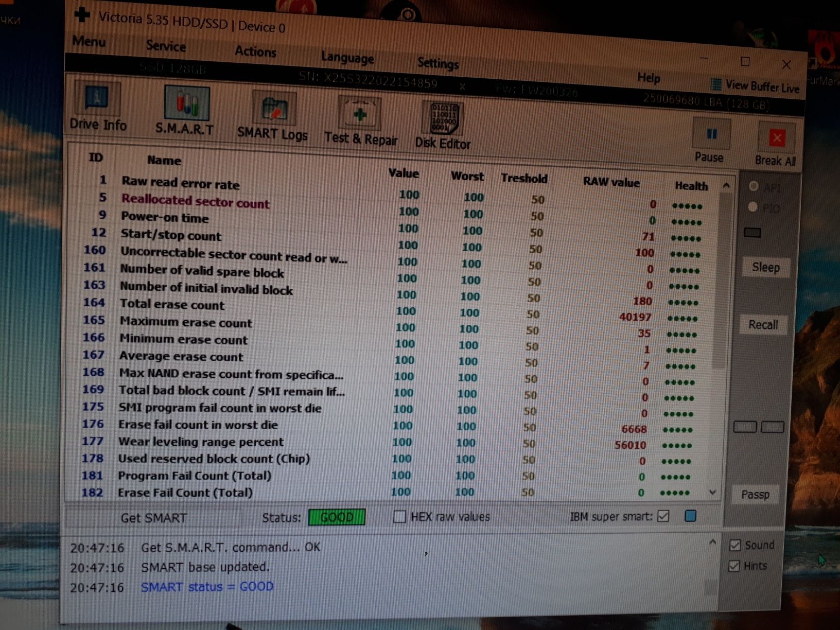Open the Service menu
The width and height of the screenshot is (840, 630).
point(166,46)
